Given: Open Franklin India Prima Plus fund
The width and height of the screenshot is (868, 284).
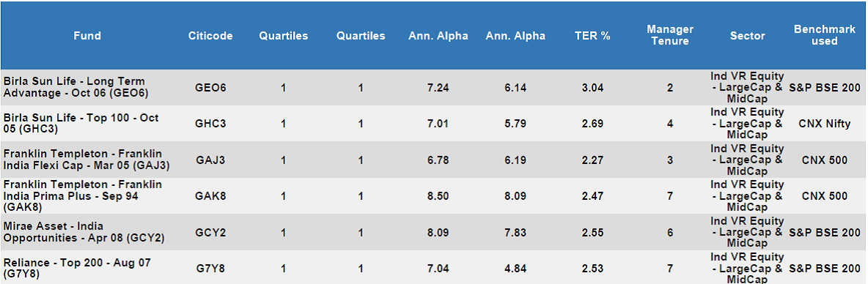Looking at the screenshot, I should click(x=83, y=195).
